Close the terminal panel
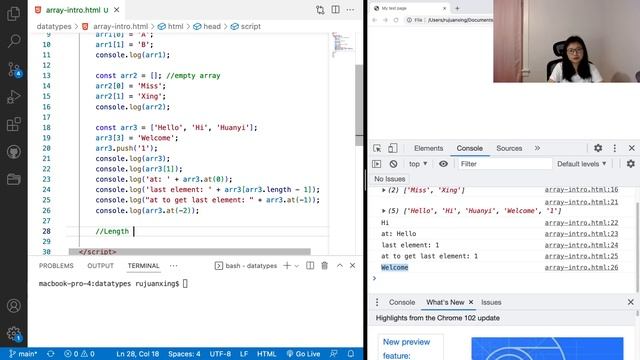Screen dimensions: 640x360 click(353, 266)
